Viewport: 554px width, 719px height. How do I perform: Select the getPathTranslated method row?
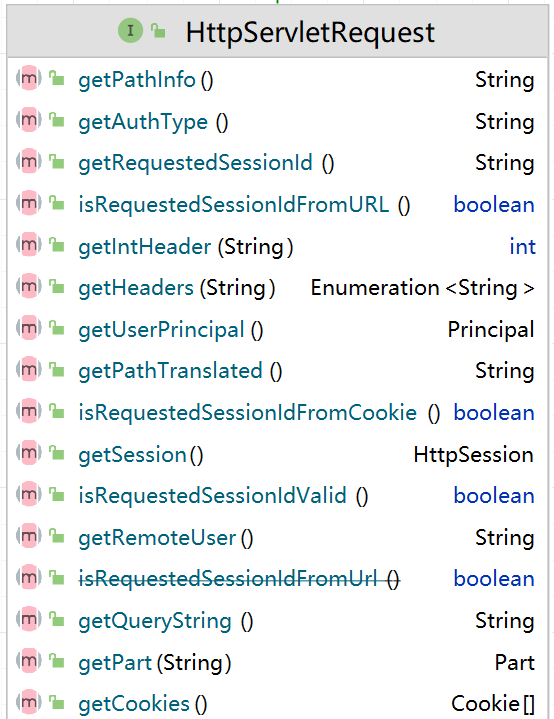[x=277, y=371]
